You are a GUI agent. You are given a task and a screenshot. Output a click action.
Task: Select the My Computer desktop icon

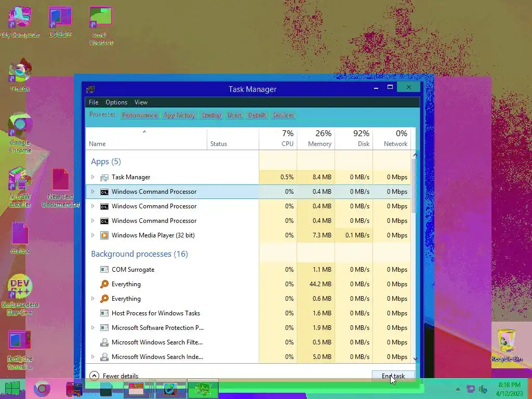point(20,22)
